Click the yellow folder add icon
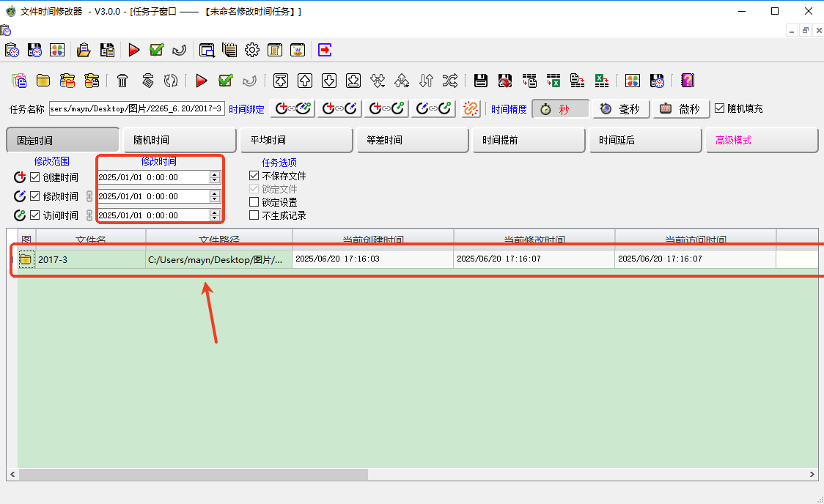This screenshot has height=504, width=824. coord(43,81)
